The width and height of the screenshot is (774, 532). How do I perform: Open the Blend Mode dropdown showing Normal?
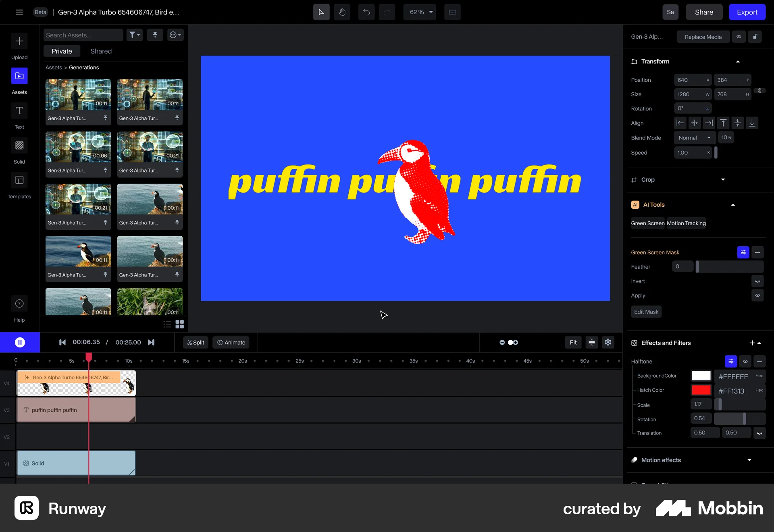pos(694,137)
